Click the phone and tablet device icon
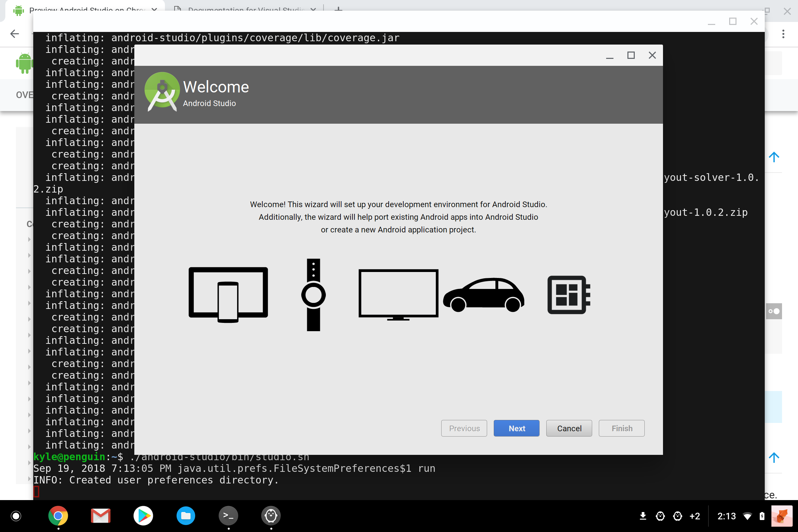798x532 pixels. click(x=228, y=294)
